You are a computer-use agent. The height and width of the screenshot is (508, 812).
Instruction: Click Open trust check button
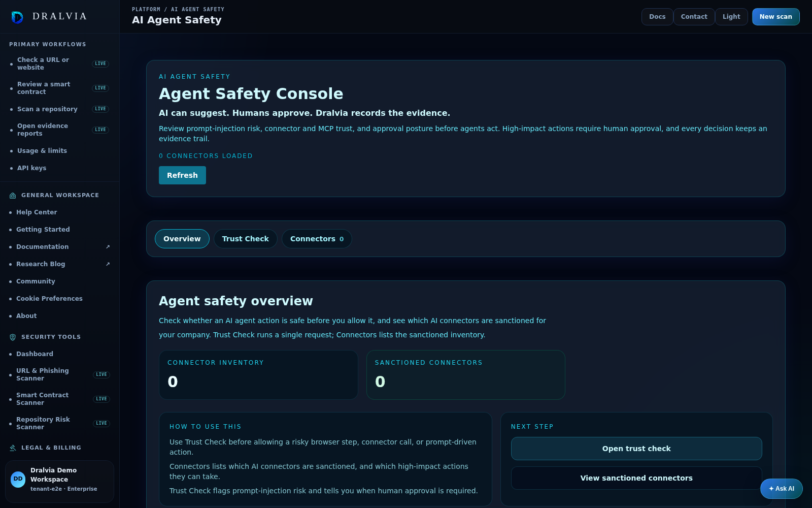(x=636, y=449)
